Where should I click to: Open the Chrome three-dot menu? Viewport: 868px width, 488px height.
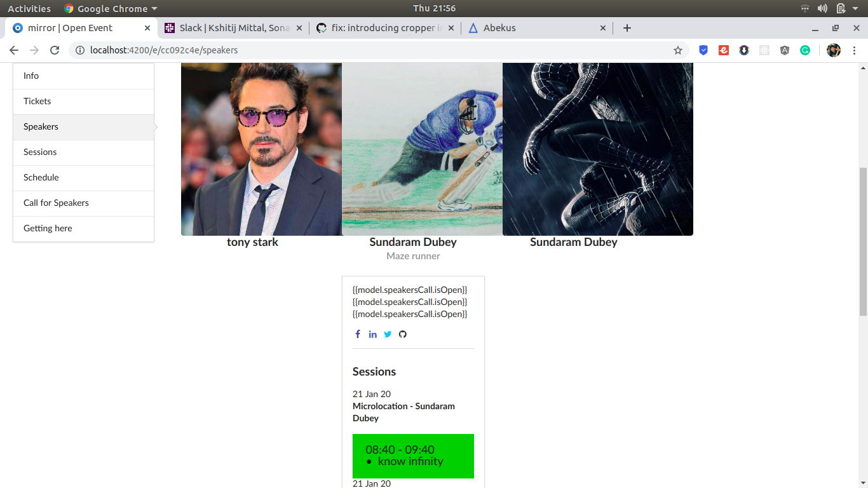853,50
